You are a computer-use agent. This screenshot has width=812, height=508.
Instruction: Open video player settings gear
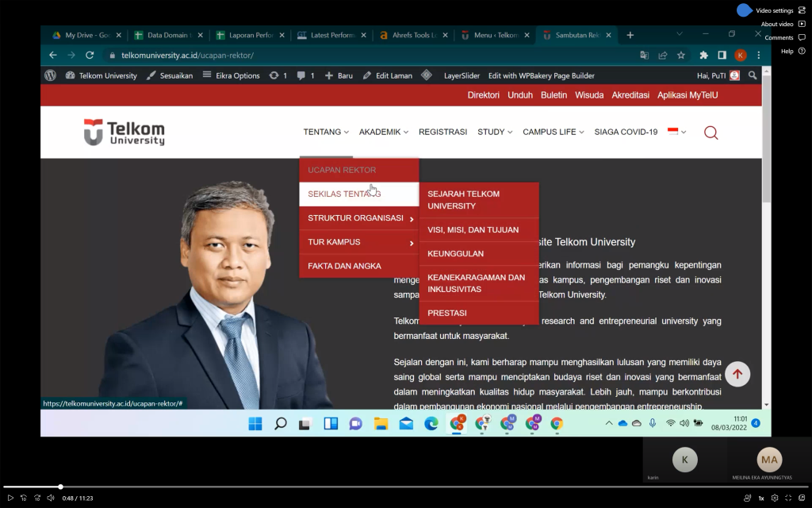click(774, 498)
